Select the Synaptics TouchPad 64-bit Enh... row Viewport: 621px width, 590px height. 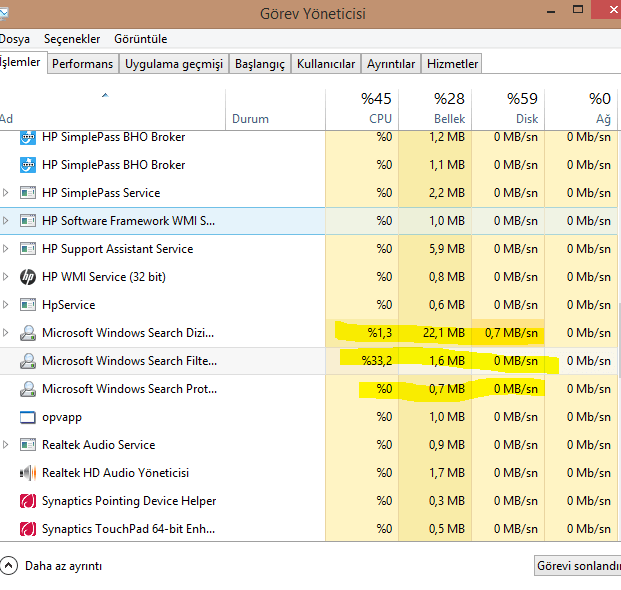309,529
